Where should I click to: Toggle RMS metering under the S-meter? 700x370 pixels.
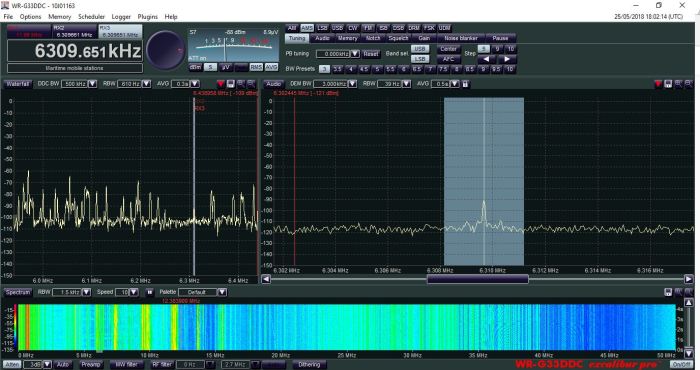coord(256,67)
